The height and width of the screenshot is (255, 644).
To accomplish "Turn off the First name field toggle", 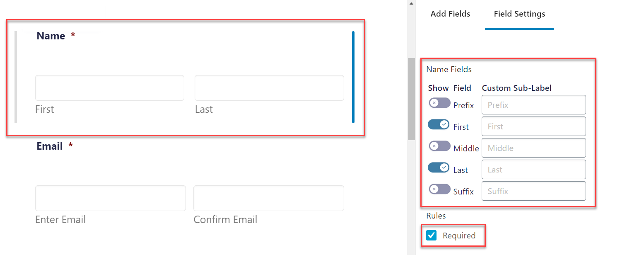I will 439,124.
